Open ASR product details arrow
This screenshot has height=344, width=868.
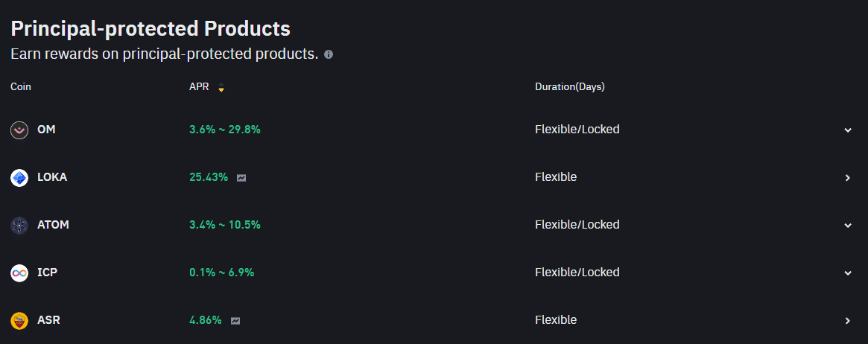pyautogui.click(x=847, y=321)
